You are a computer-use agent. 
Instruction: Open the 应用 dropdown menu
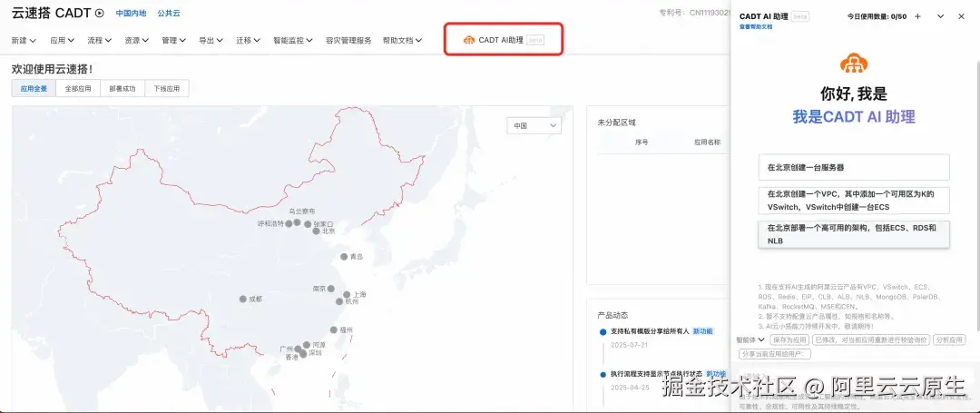(x=63, y=40)
